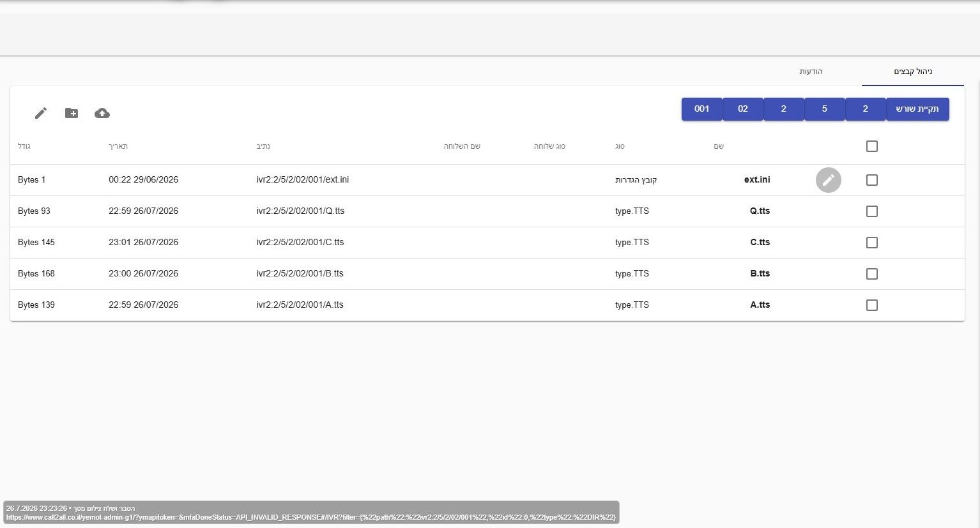This screenshot has width=980, height=528.
Task: Open the ext.ini file name
Action: tap(757, 180)
